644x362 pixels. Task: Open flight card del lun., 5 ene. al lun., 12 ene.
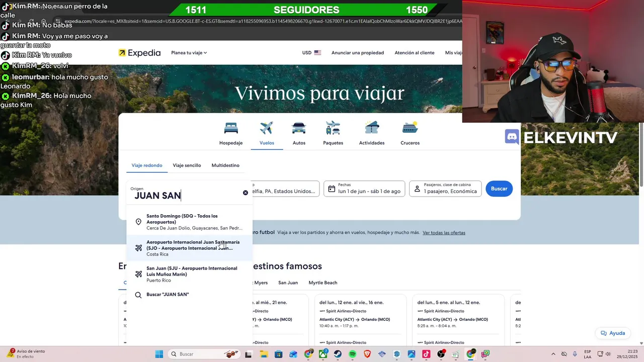(x=457, y=320)
